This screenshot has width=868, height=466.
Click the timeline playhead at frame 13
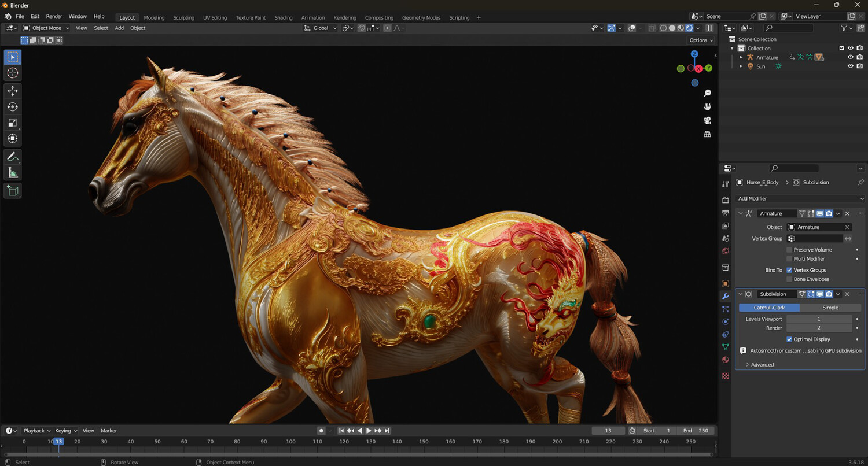point(58,442)
